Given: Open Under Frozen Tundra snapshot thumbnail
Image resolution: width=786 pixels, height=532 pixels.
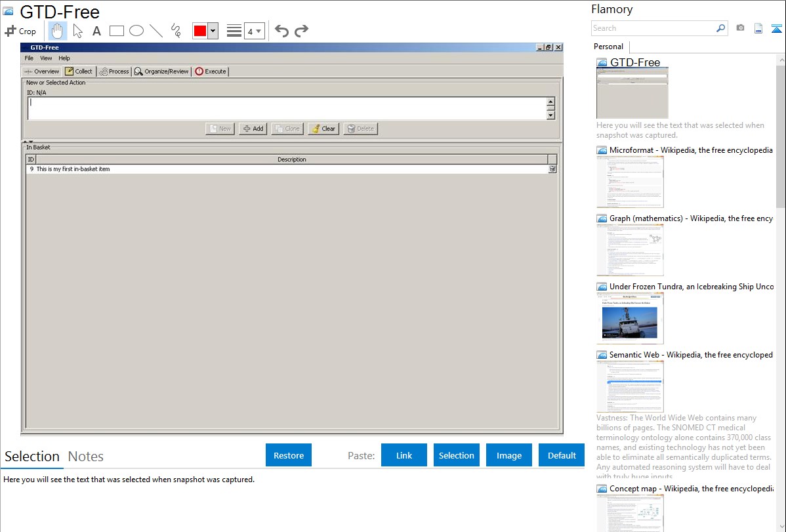Looking at the screenshot, I should (x=630, y=318).
